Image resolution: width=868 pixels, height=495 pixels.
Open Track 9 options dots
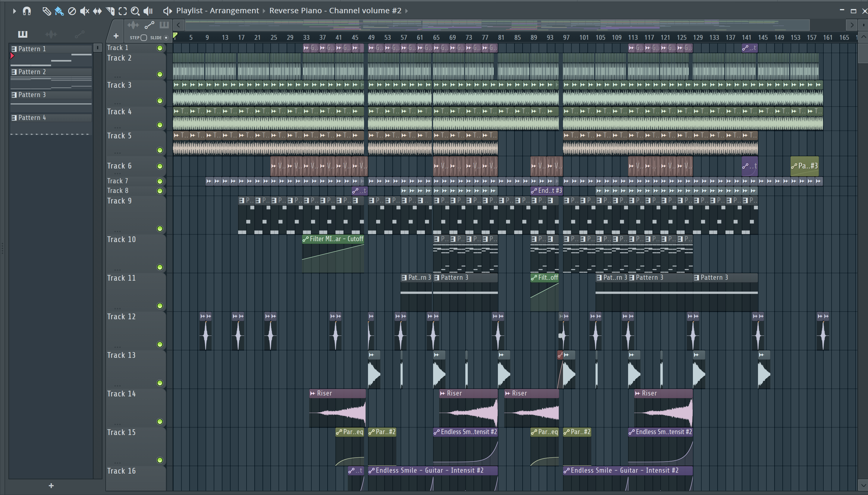point(117,231)
